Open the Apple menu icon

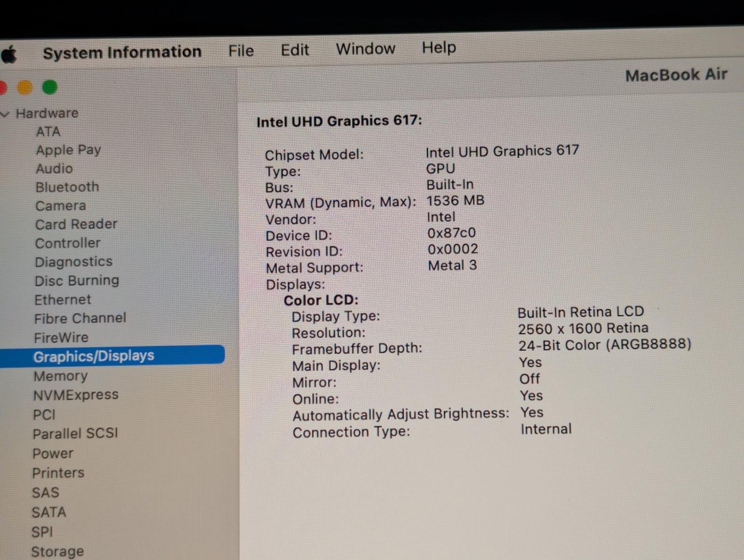click(9, 54)
